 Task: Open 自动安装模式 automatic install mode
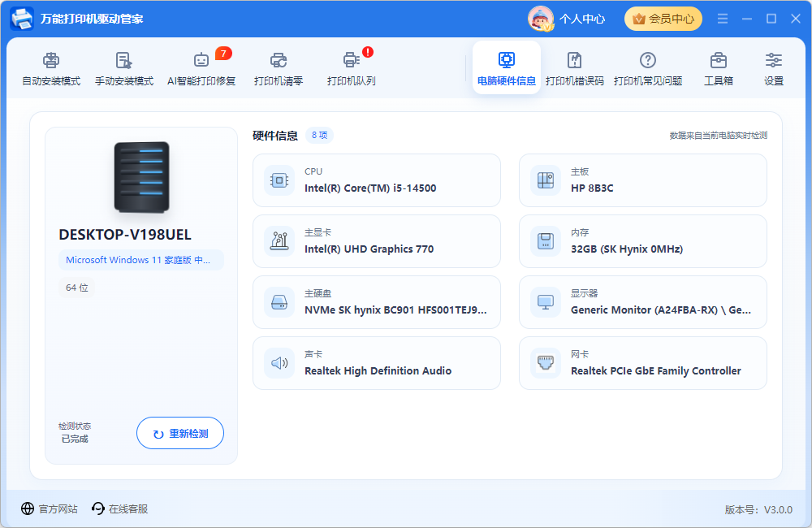(x=51, y=68)
